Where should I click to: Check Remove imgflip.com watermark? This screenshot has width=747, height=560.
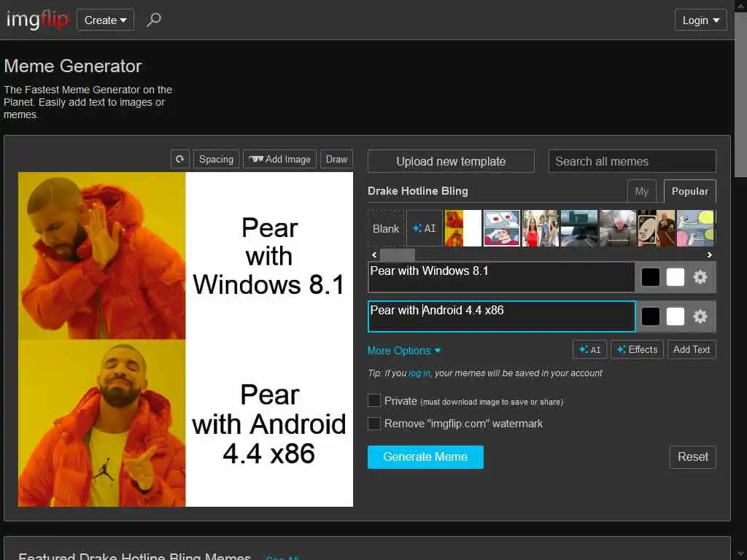[x=374, y=424]
